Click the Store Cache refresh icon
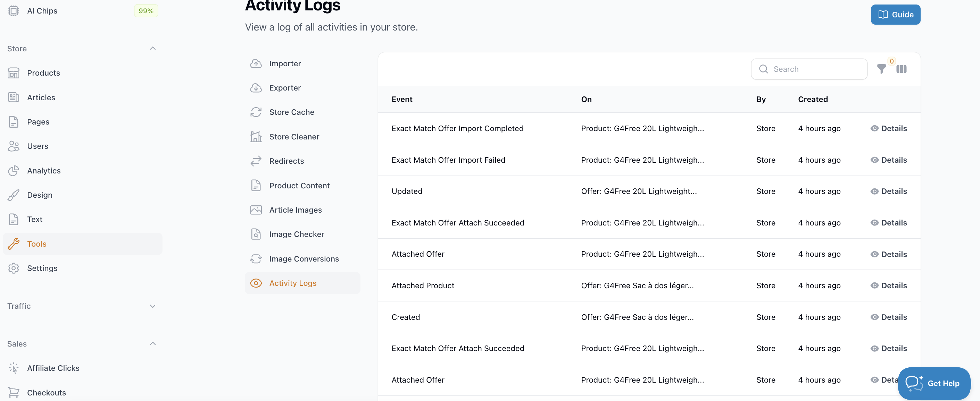Viewport: 980px width, 401px height. 256,112
